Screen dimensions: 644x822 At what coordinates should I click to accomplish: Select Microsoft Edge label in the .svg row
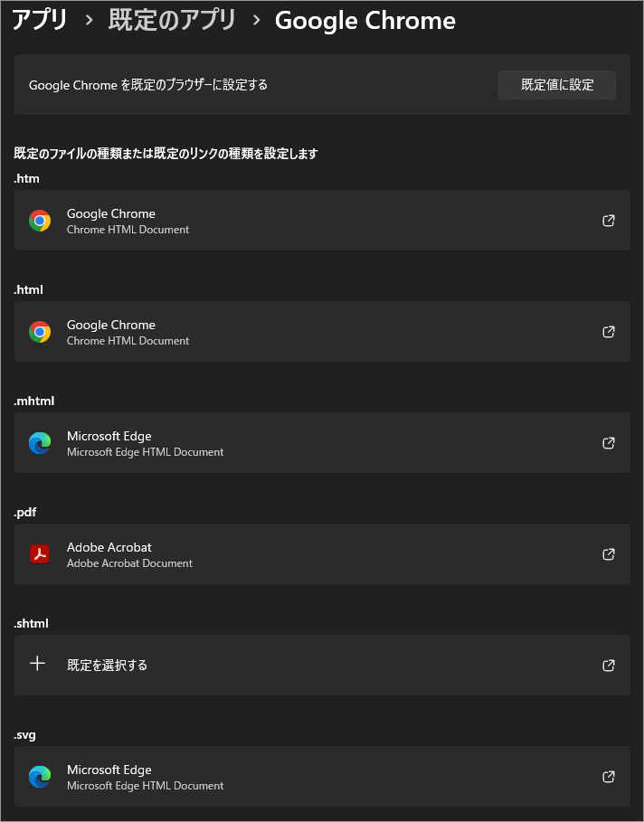coord(109,770)
